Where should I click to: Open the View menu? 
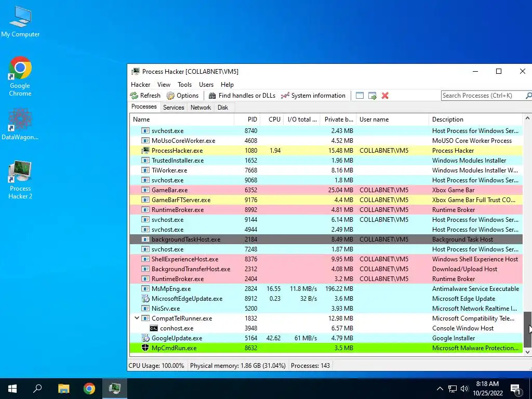pos(164,85)
